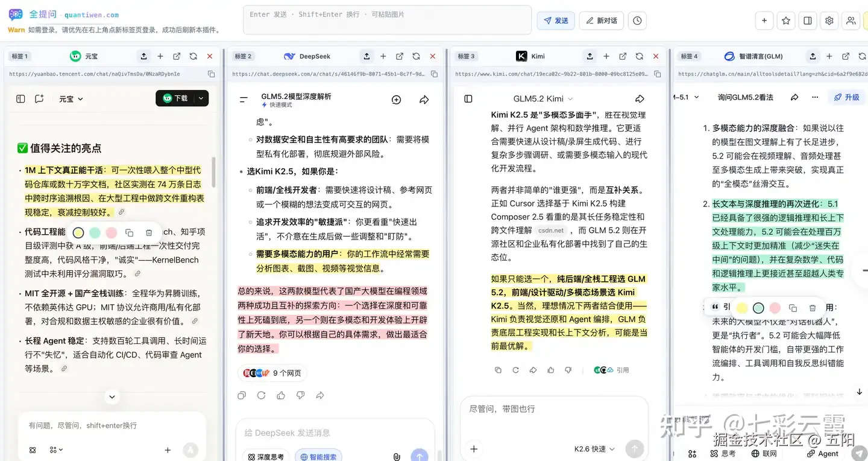Open the users icon in top toolbar
This screenshot has height=461, width=868.
click(851, 21)
